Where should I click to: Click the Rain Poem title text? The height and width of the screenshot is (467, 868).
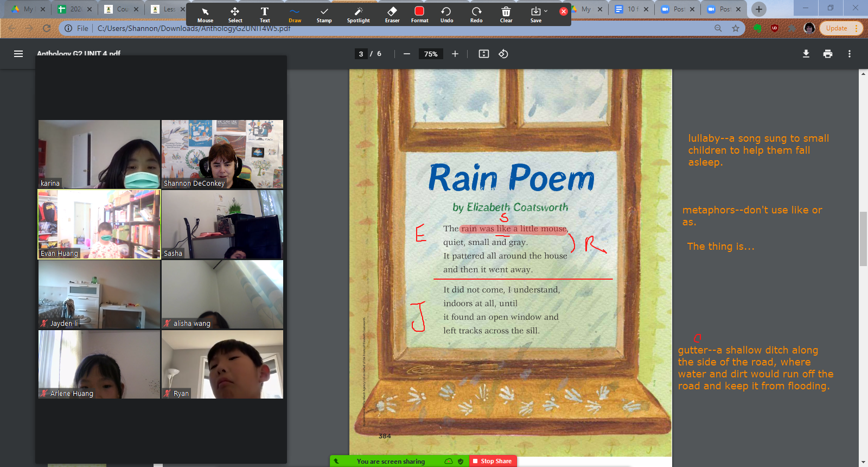512,178
